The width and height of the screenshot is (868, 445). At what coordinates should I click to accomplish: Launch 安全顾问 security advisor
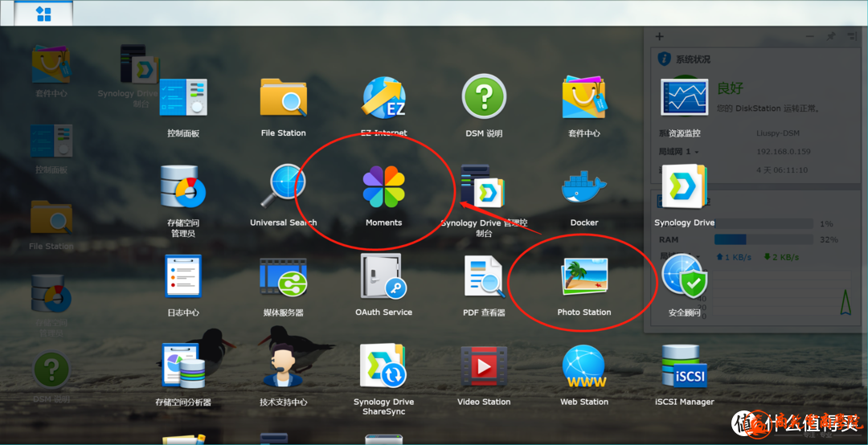[684, 276]
